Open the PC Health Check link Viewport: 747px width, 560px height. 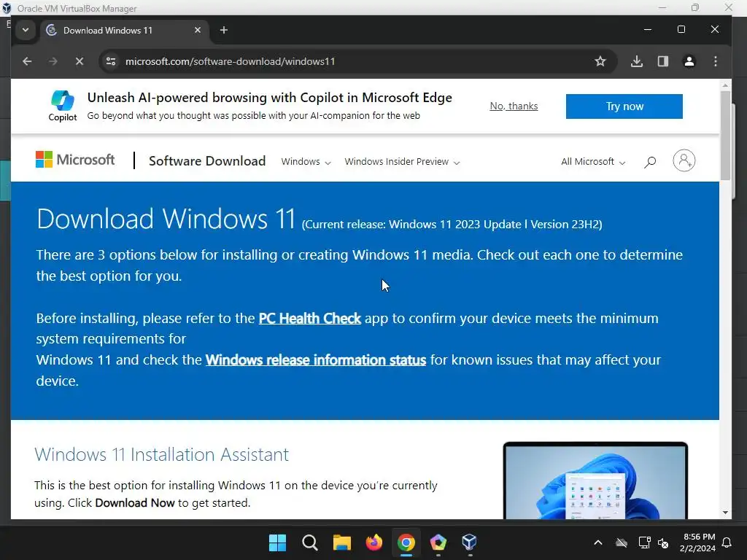(309, 318)
